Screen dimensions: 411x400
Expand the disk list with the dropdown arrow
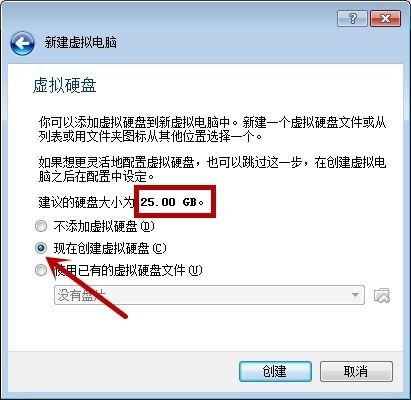(x=355, y=295)
